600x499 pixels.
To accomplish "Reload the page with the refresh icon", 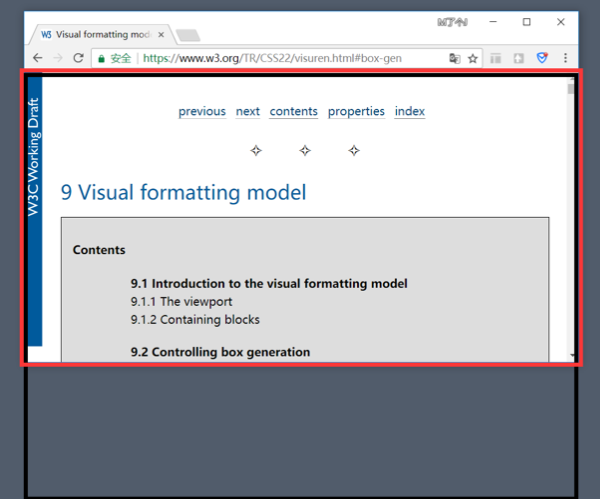I will [x=78, y=58].
